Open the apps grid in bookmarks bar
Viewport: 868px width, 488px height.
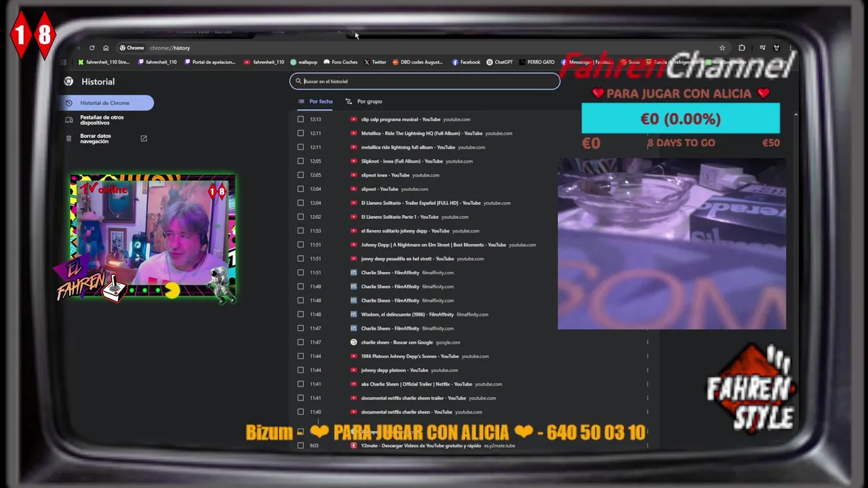click(64, 62)
